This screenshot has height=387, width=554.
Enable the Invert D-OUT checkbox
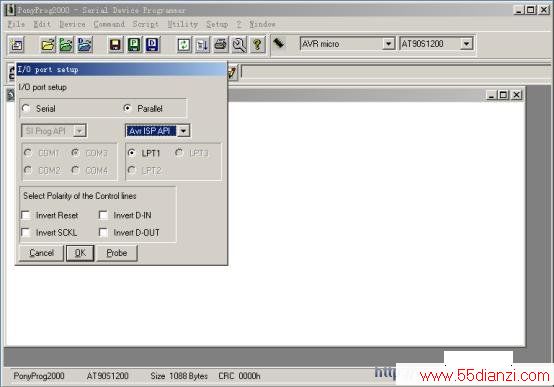coord(103,232)
